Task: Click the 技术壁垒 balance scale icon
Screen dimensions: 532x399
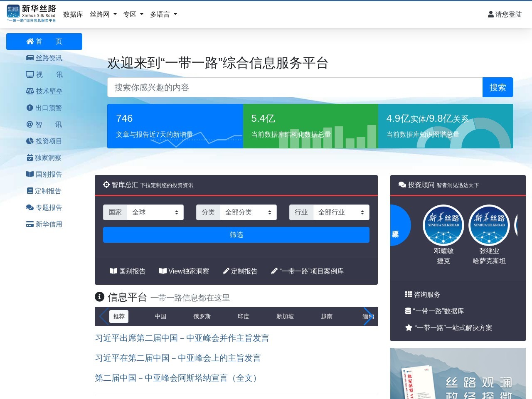Action: click(x=30, y=91)
